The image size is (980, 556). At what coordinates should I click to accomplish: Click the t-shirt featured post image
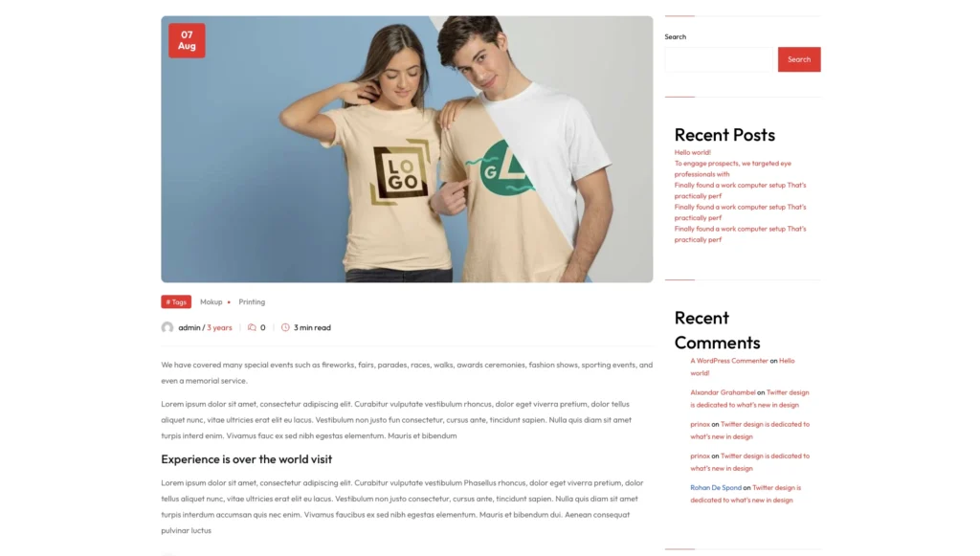[407, 149]
